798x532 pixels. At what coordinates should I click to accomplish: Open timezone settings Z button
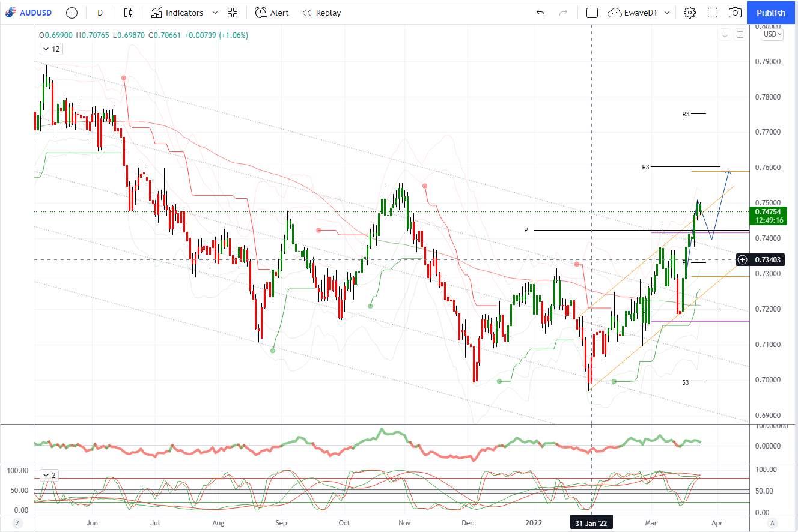[17, 523]
